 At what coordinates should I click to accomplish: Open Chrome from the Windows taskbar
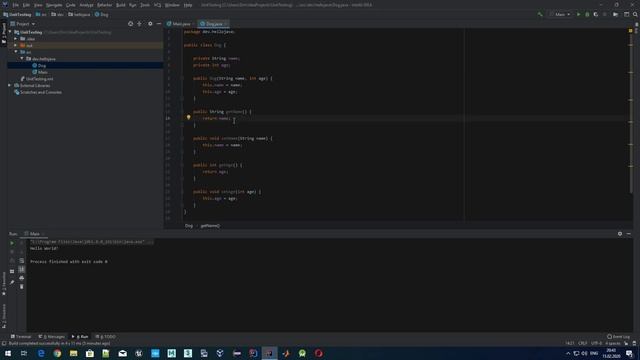tap(57, 353)
